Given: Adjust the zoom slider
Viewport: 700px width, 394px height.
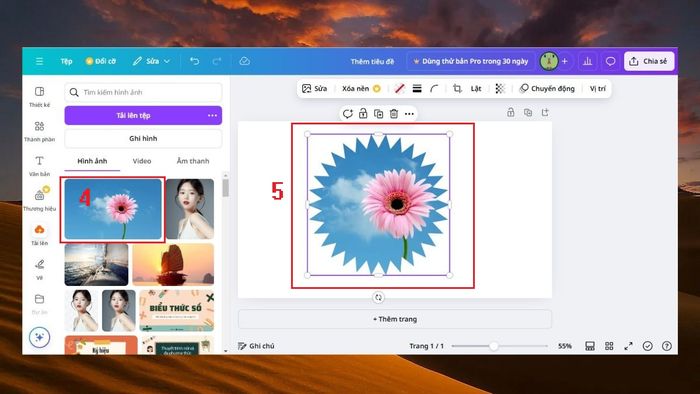Looking at the screenshot, I should 494,346.
